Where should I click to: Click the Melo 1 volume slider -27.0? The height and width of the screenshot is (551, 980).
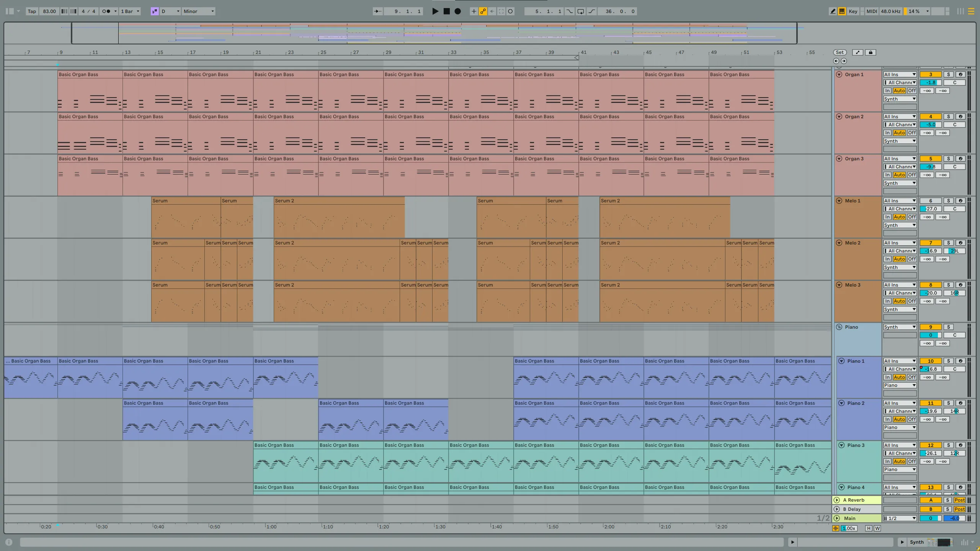click(x=931, y=209)
